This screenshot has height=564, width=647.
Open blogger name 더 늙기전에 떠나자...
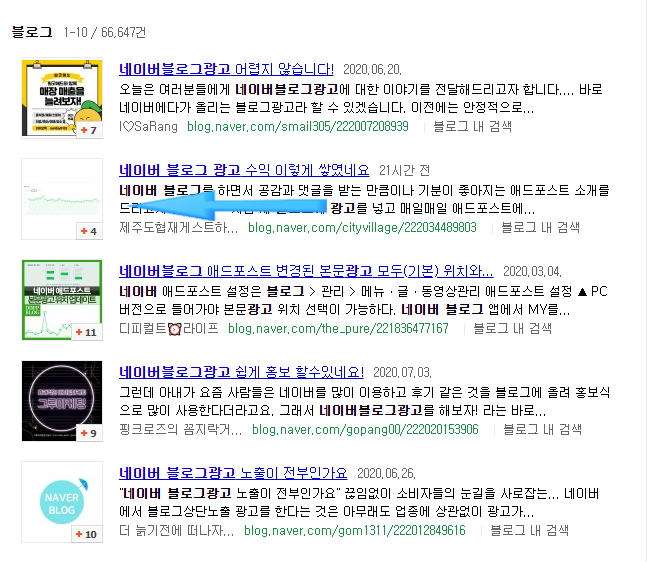[x=177, y=531]
